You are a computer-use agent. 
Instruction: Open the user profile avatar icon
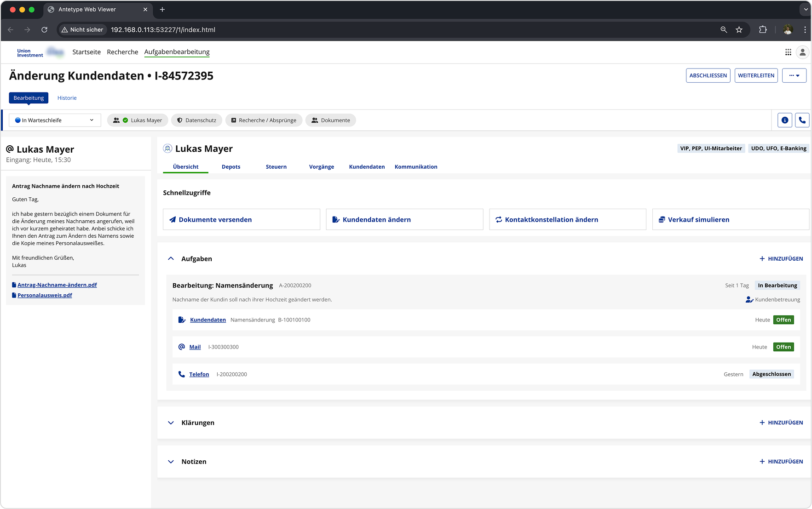tap(802, 52)
